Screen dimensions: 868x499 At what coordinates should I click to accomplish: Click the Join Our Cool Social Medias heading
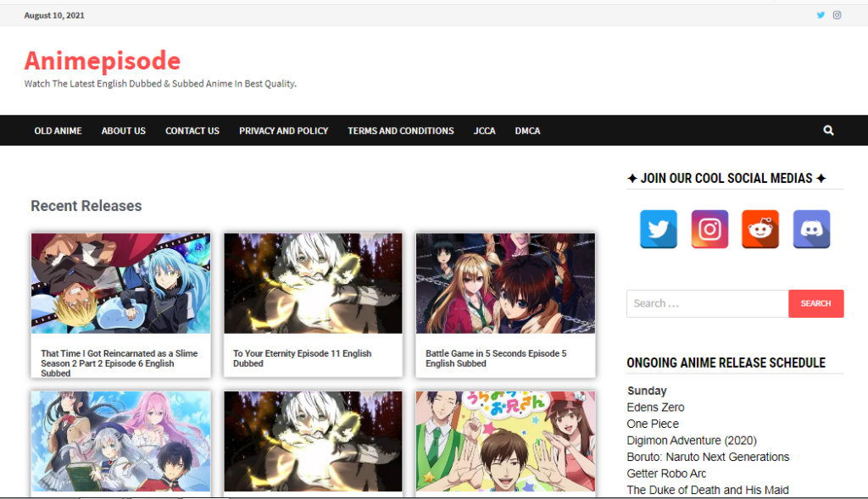tap(726, 178)
